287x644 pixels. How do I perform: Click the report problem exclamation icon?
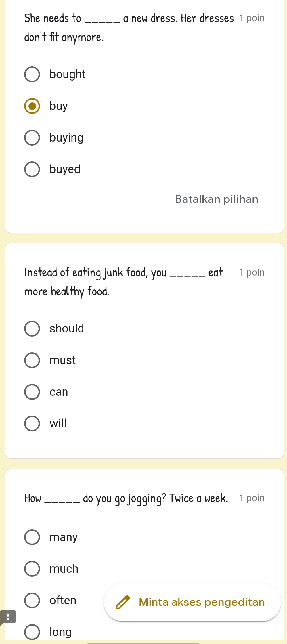pyautogui.click(x=8, y=617)
